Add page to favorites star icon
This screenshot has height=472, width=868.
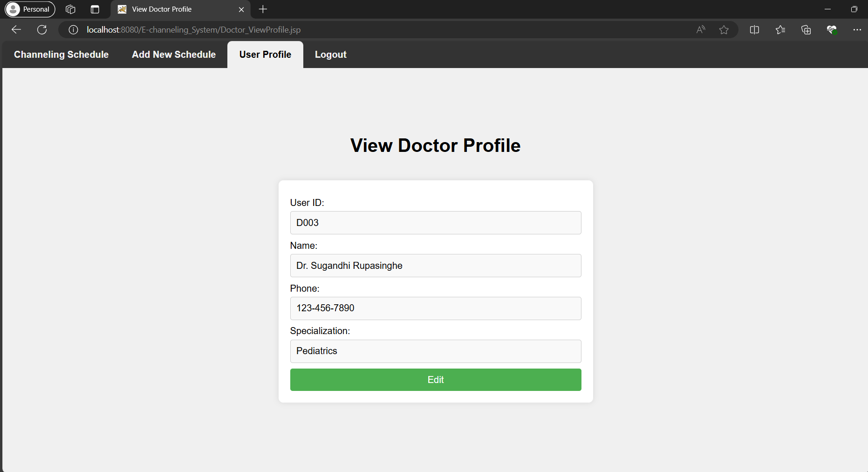[x=724, y=30]
